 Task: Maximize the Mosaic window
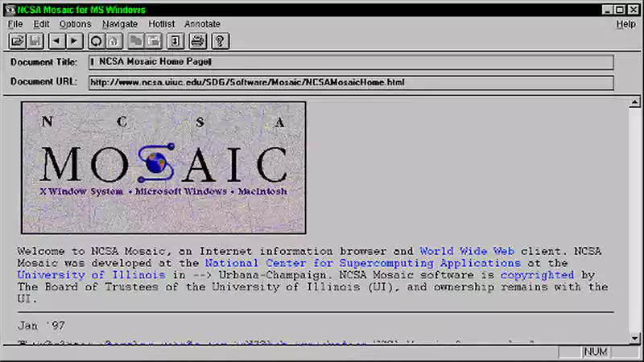620,10
